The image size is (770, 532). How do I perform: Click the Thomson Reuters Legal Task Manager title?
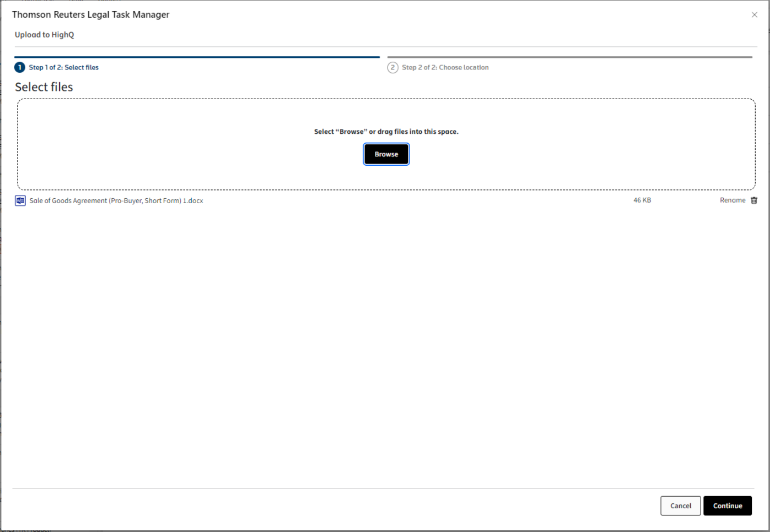coord(91,15)
